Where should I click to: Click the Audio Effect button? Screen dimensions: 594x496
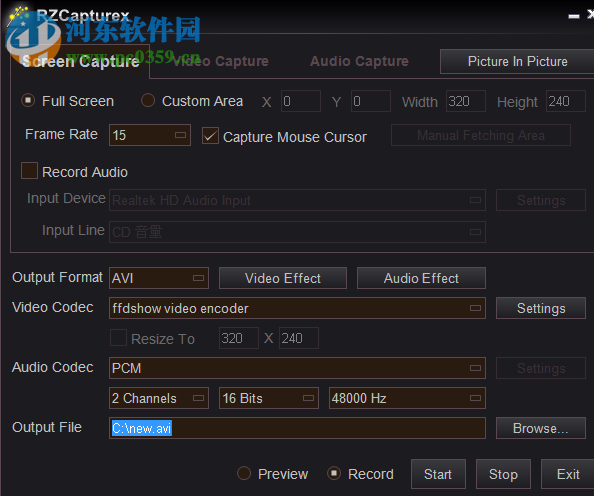pyautogui.click(x=421, y=278)
